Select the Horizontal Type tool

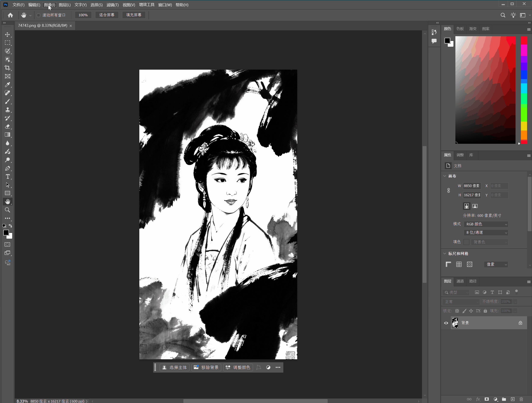[7, 177]
